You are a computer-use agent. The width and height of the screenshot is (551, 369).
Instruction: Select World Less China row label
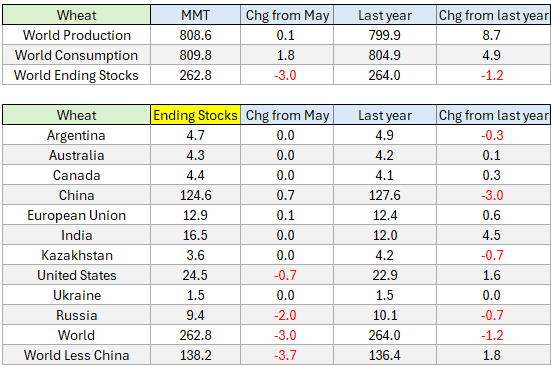pyautogui.click(x=77, y=355)
